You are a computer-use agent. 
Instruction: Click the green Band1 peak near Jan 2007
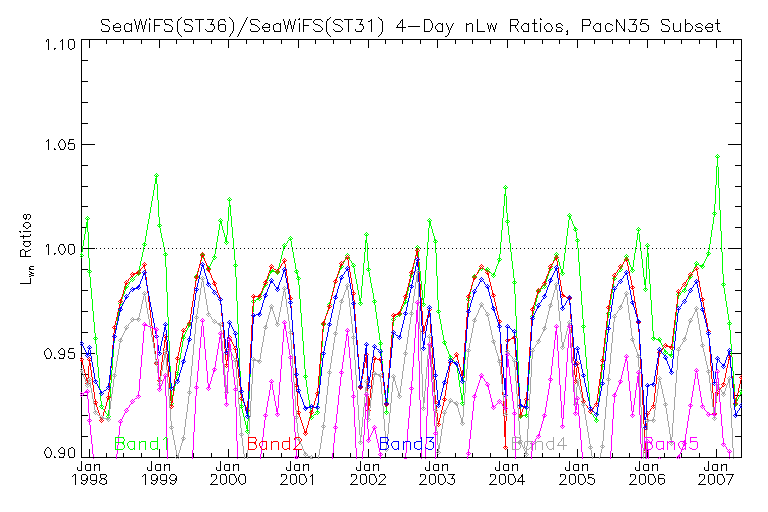coord(718,156)
